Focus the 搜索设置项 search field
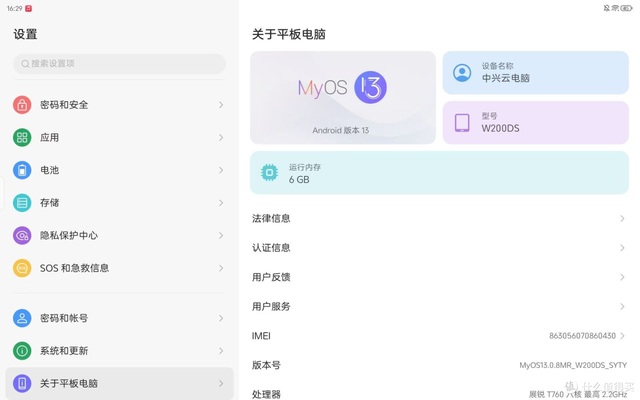 119,64
